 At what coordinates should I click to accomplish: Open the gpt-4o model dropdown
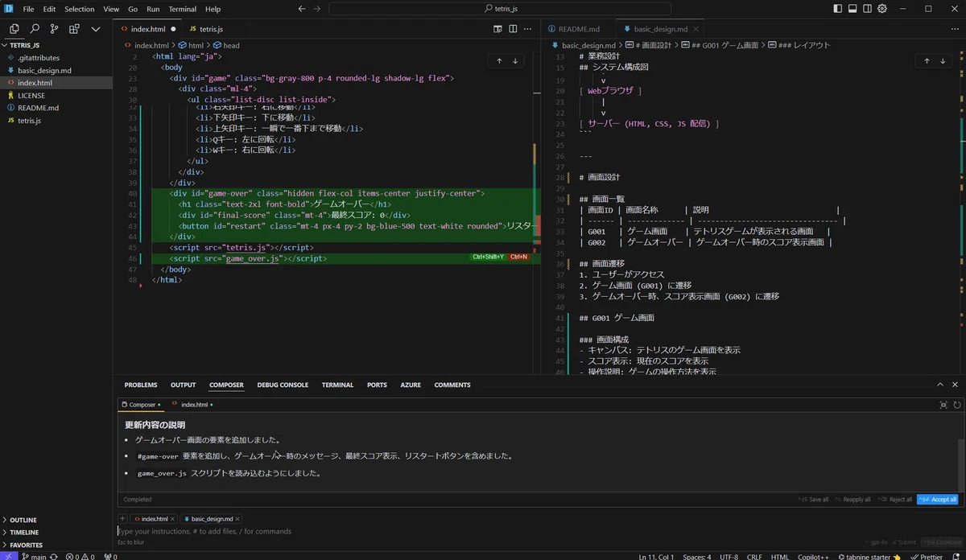(878, 542)
